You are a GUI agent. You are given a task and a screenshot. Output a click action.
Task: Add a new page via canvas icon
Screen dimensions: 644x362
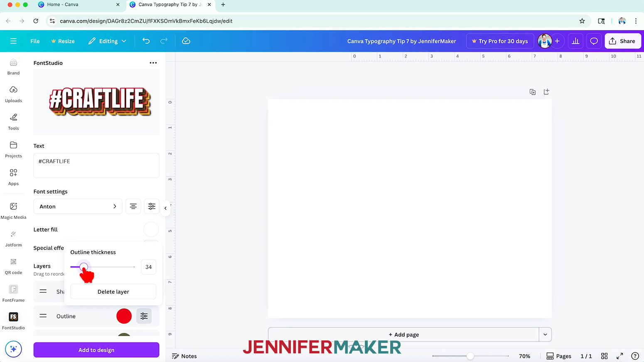546,92
